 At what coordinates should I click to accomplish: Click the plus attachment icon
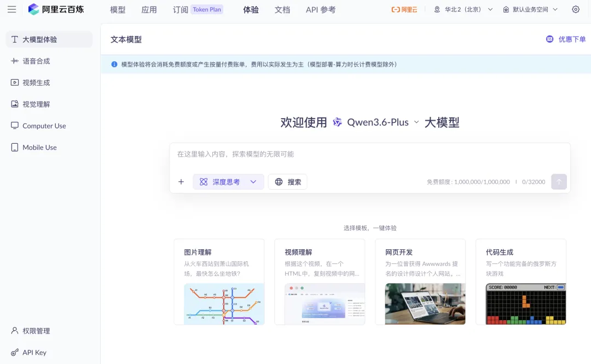pyautogui.click(x=181, y=182)
